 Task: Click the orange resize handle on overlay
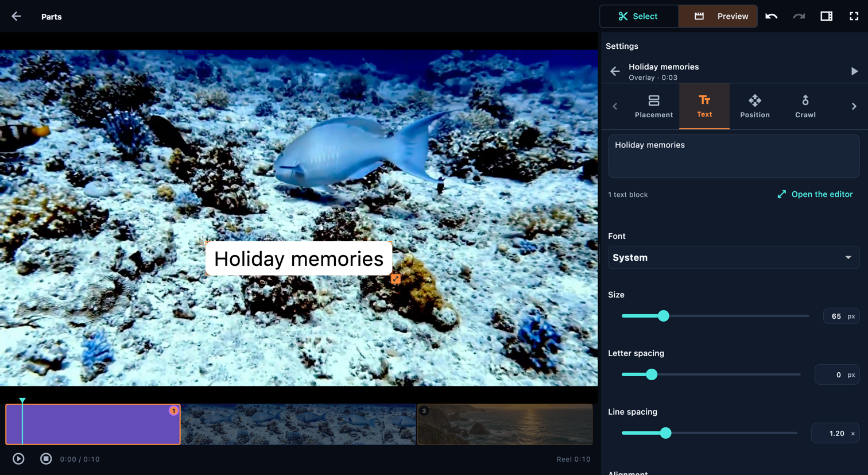pyautogui.click(x=396, y=279)
